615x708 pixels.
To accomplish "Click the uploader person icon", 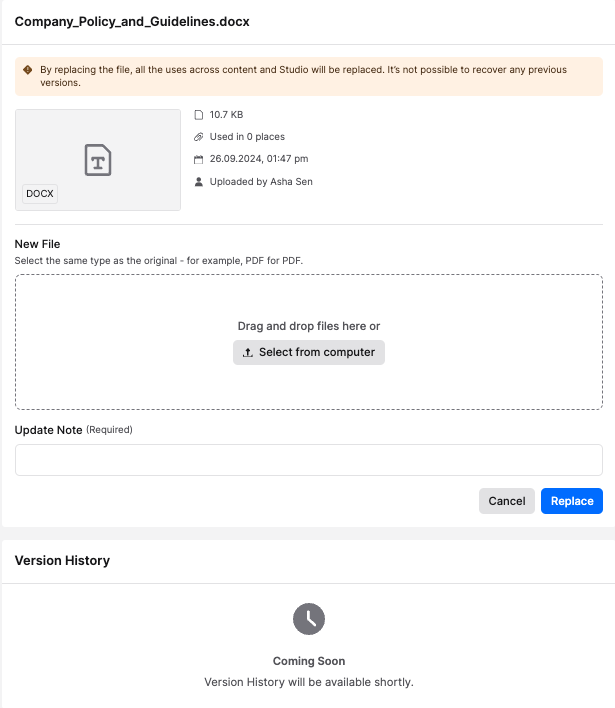I will point(199,182).
